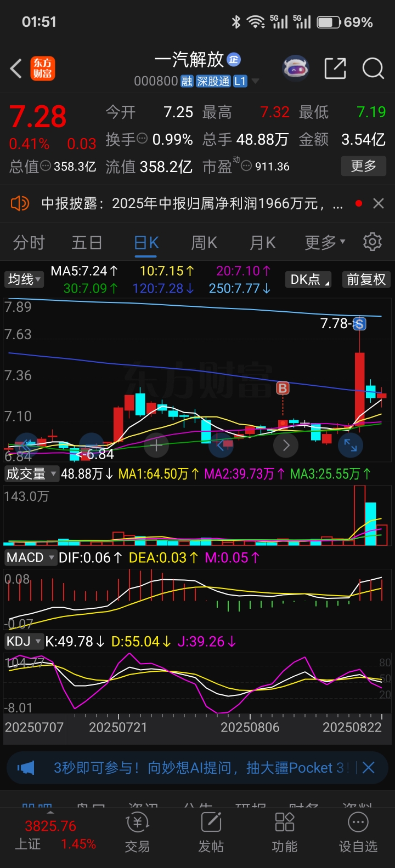
Task: Tap the Wi-Fi status bar icon
Action: coord(256,22)
